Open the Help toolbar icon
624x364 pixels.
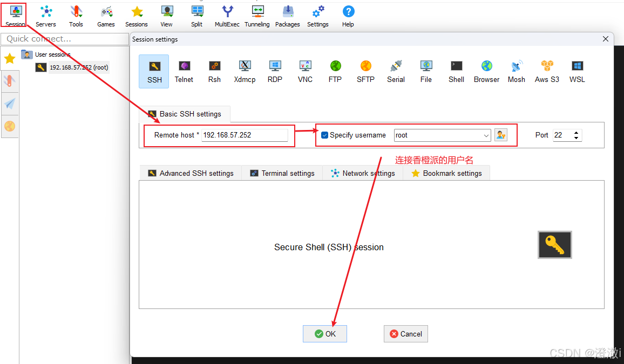coord(348,16)
